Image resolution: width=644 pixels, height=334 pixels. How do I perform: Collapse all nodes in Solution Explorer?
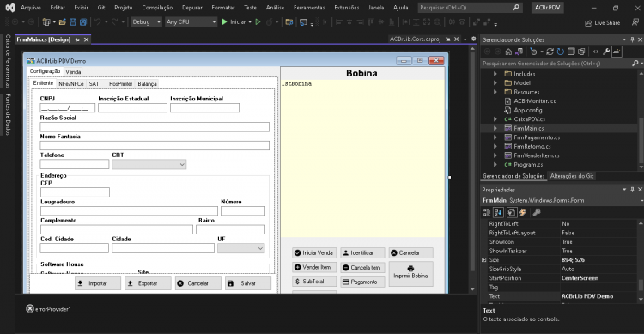[571, 52]
